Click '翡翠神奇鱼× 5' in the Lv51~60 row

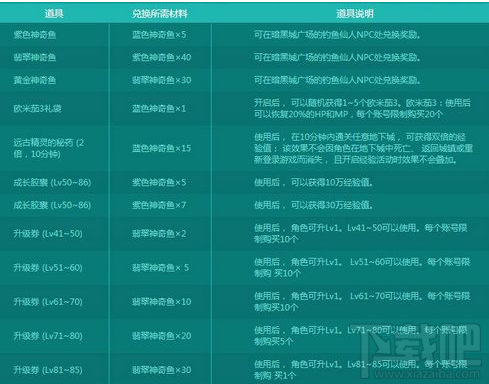click(x=160, y=268)
